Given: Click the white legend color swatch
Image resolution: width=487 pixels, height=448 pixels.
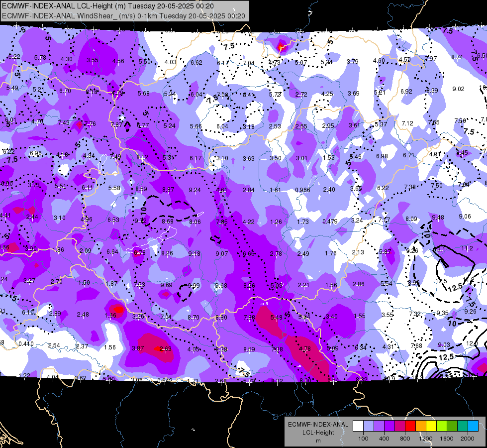Looking at the screenshot, I should click(358, 426).
